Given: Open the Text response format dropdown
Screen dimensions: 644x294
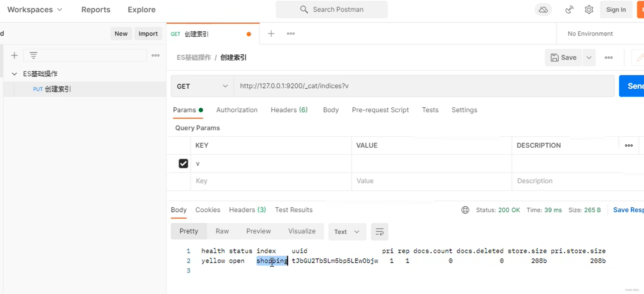Looking at the screenshot, I should tap(347, 232).
